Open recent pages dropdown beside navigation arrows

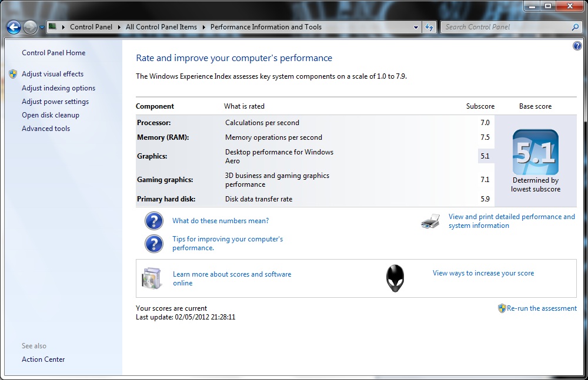point(42,28)
